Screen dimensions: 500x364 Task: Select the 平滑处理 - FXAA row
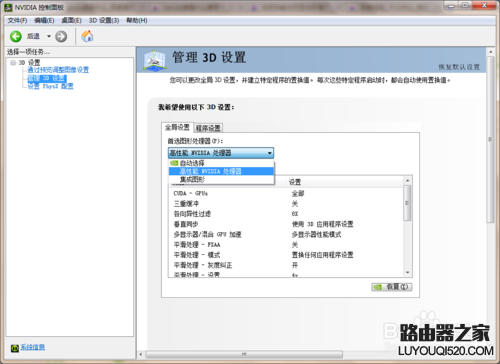286,245
